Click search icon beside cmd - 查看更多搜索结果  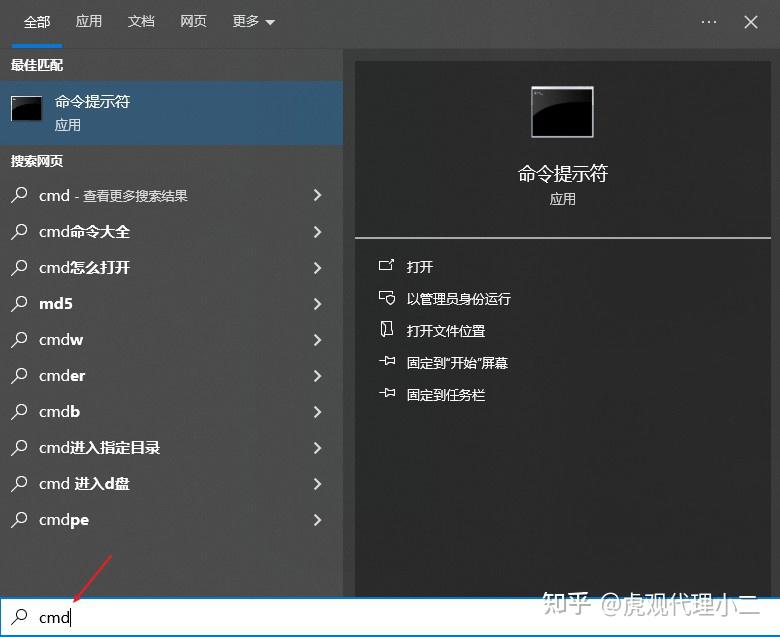[x=19, y=195]
